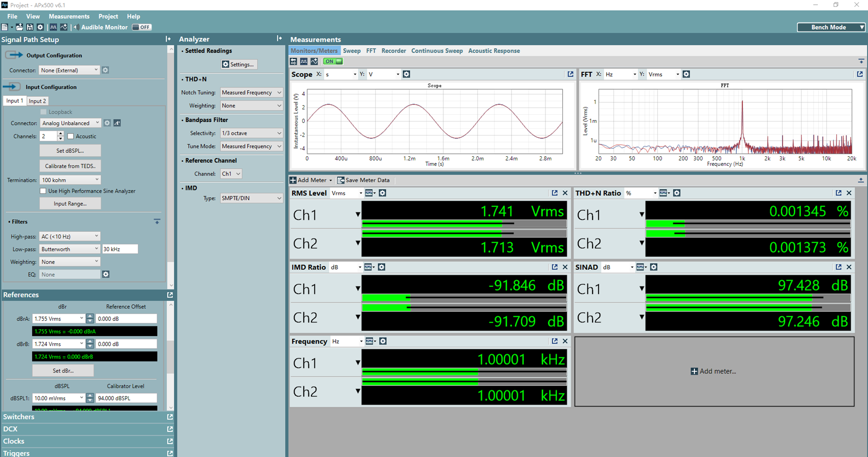This screenshot has width=868, height=457.
Task: Open the File menu
Action: [12, 16]
